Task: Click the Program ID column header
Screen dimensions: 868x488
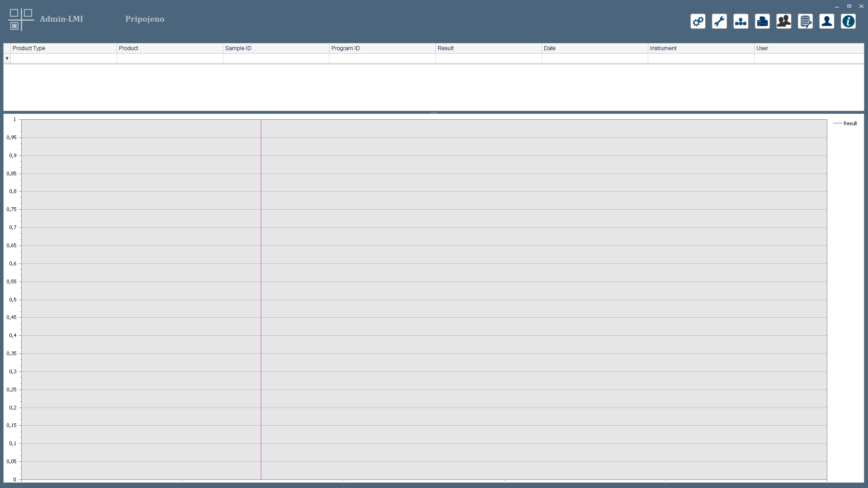Action: tap(382, 48)
